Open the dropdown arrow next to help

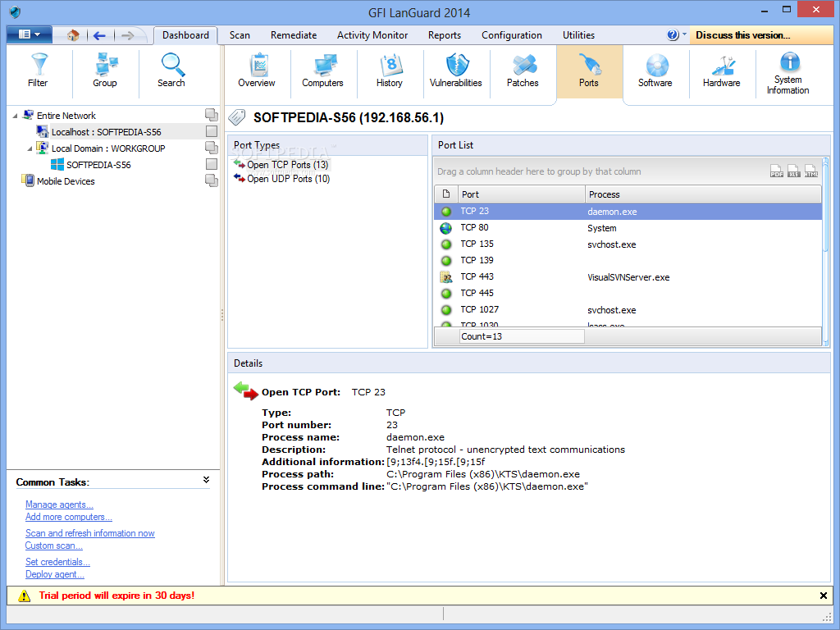pos(684,34)
